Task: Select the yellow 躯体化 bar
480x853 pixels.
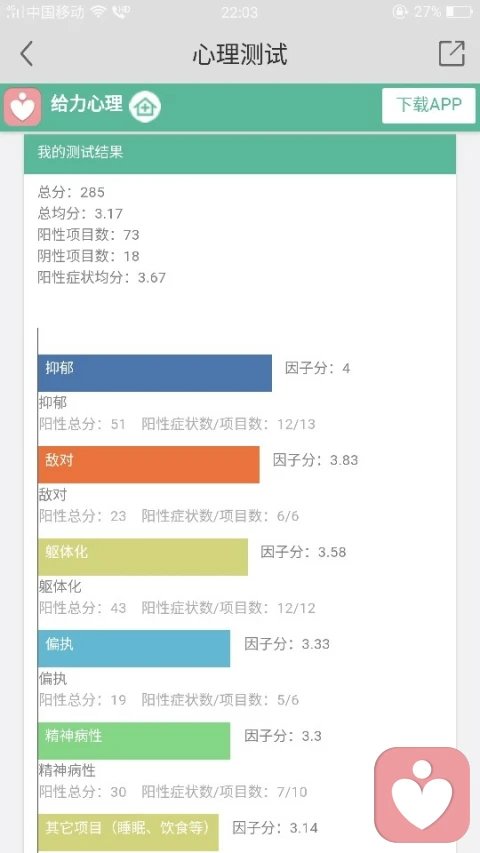Action: pos(143,557)
